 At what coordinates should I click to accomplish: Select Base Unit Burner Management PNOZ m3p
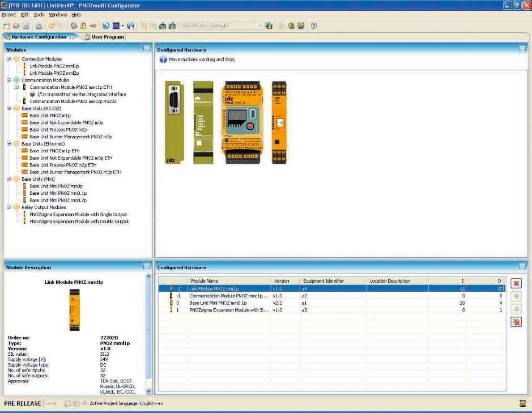(71, 137)
